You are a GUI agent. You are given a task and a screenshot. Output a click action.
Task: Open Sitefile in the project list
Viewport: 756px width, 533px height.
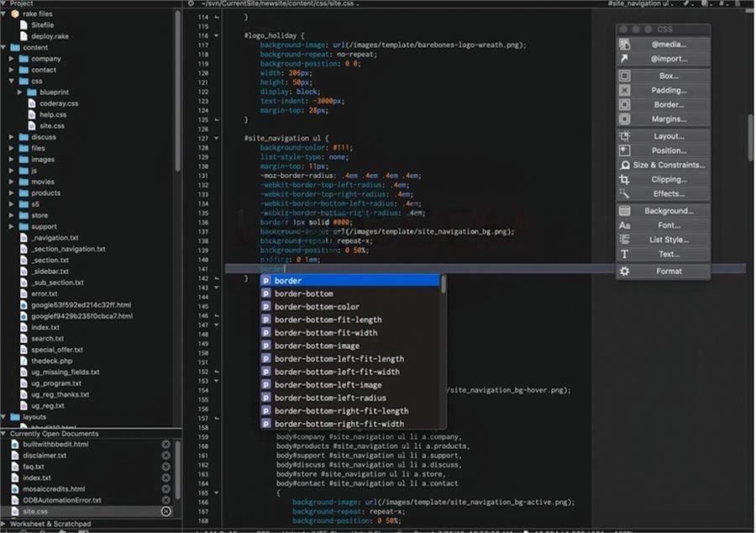click(x=43, y=25)
